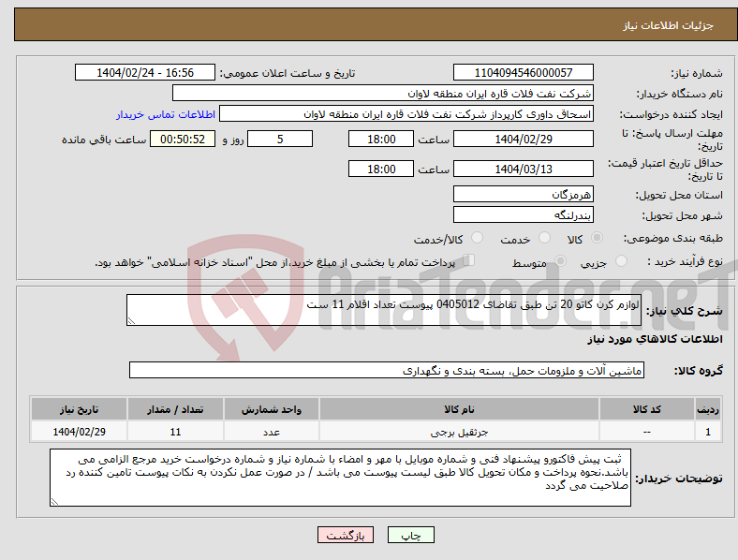
Task: Select the متوسط purchase type radio
Action: [x=560, y=261]
